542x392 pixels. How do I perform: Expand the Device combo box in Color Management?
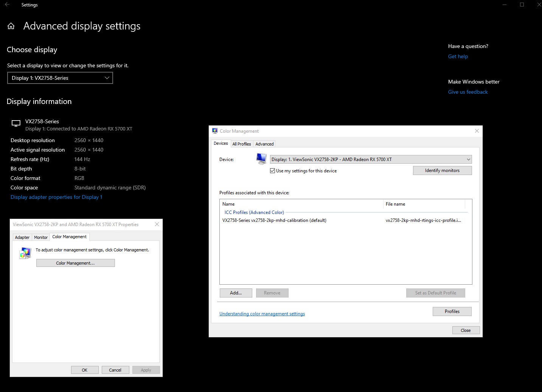[371, 159]
